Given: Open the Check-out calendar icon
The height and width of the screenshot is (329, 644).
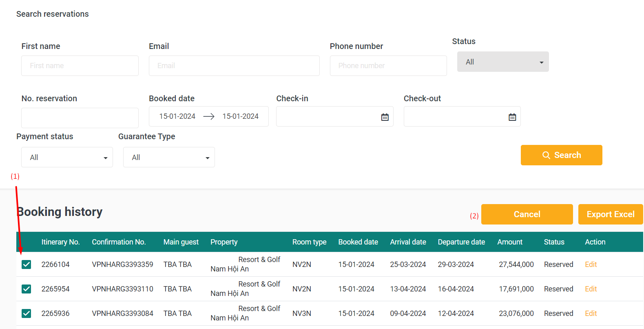Looking at the screenshot, I should [x=512, y=117].
